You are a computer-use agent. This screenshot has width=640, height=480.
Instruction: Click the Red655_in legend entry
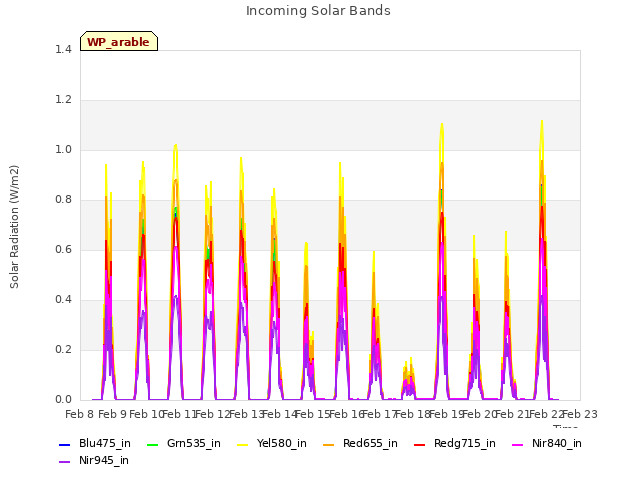360,443
